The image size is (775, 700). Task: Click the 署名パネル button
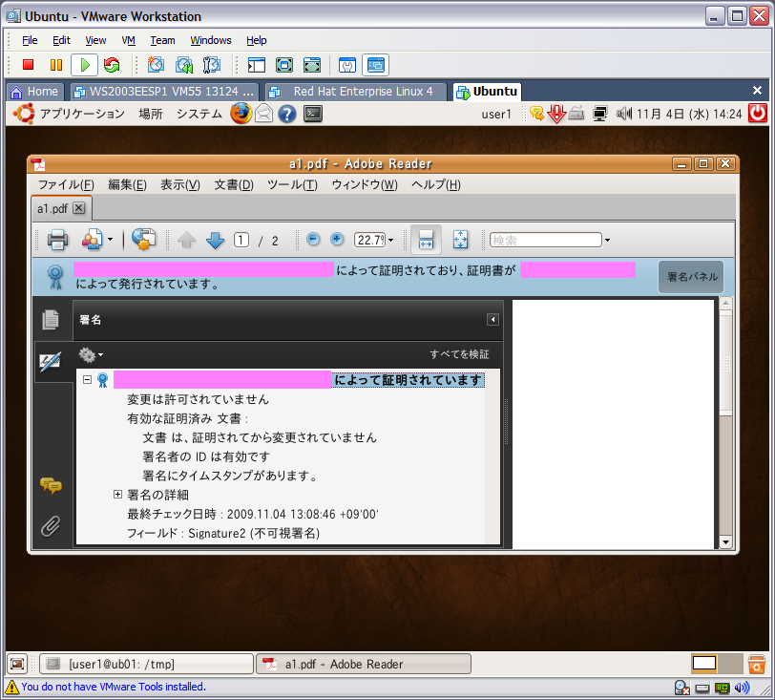click(x=692, y=277)
